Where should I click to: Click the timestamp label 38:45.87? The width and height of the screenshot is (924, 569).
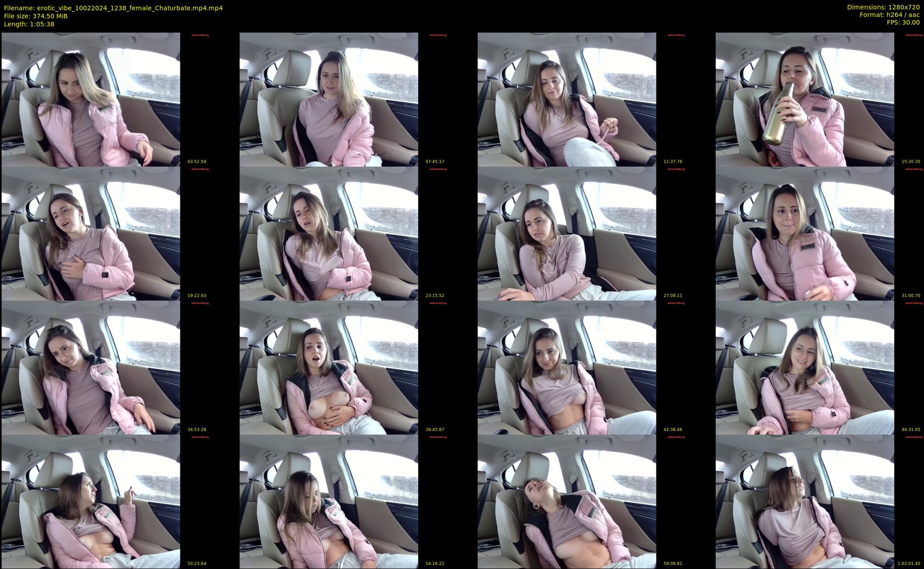click(x=435, y=430)
